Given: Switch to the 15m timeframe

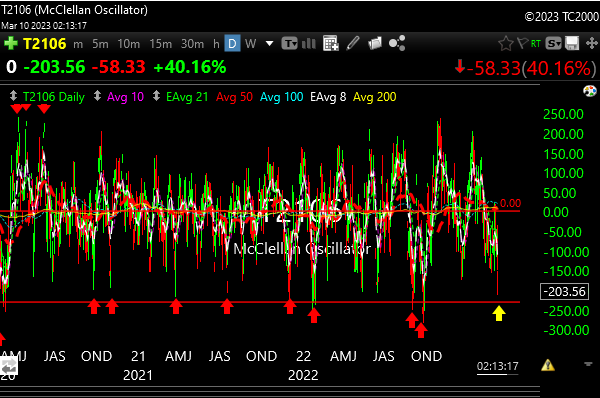Looking at the screenshot, I should (x=161, y=44).
